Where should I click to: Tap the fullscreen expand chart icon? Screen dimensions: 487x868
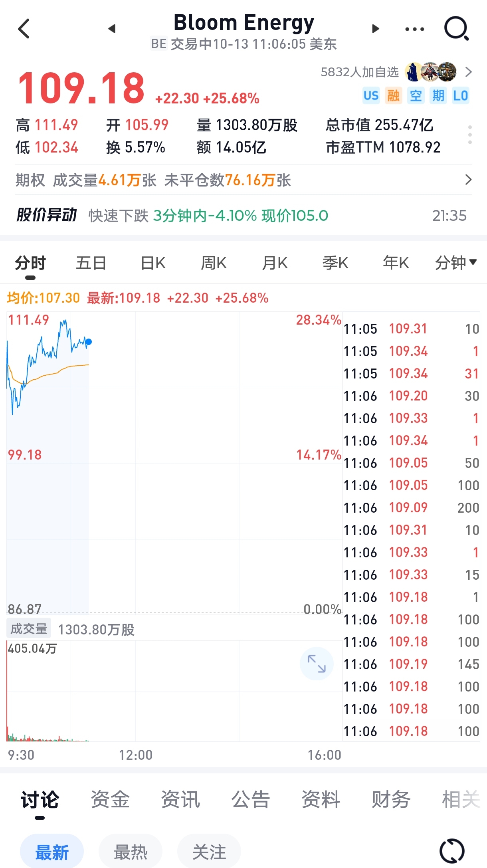[317, 664]
